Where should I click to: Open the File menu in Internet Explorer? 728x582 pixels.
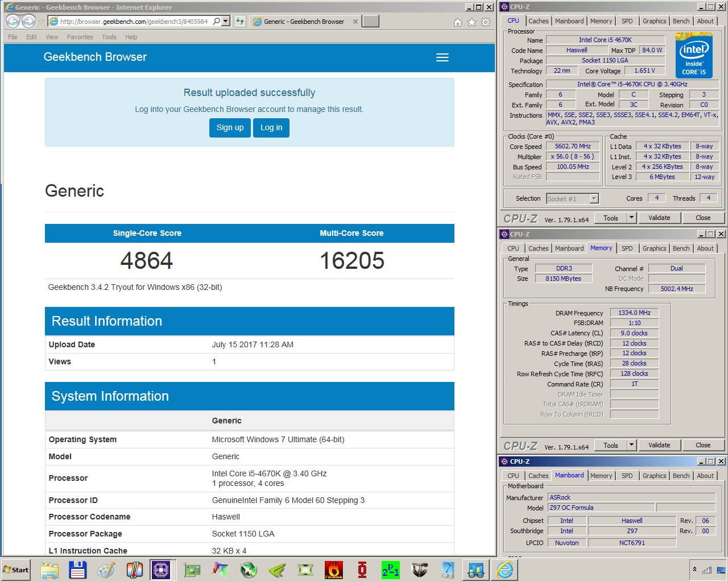13,37
